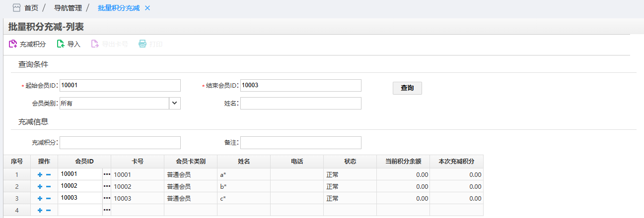The image size is (644, 218).
Task: Click the 查询 button
Action: (x=407, y=88)
